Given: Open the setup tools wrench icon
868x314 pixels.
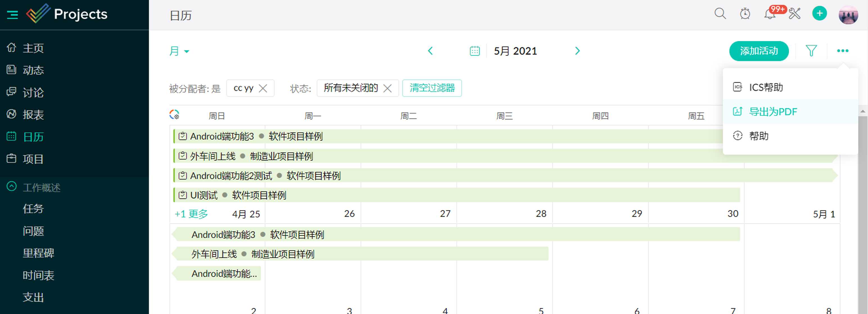Looking at the screenshot, I should tap(794, 14).
